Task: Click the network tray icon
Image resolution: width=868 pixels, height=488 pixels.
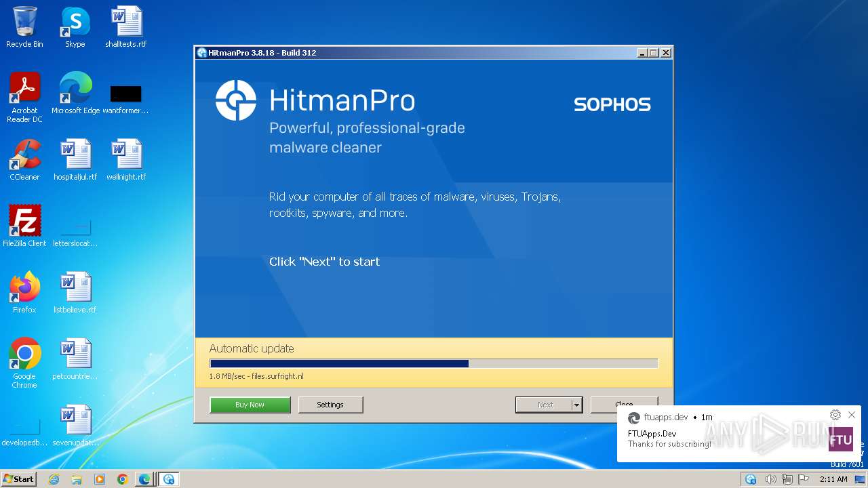Action: (x=787, y=479)
